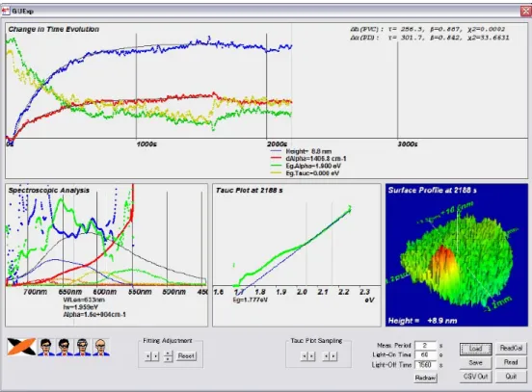Click second Tauc Plot Sampling right arrow
The width and height of the screenshot is (532, 392).
pos(333,356)
